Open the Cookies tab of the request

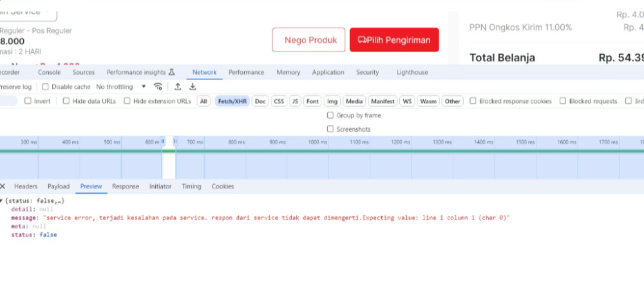[223, 187]
